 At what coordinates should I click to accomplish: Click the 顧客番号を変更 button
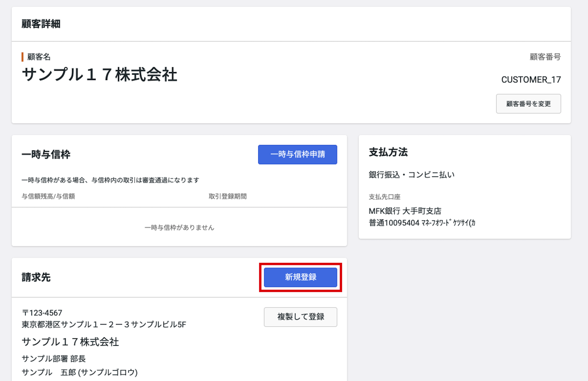click(528, 104)
